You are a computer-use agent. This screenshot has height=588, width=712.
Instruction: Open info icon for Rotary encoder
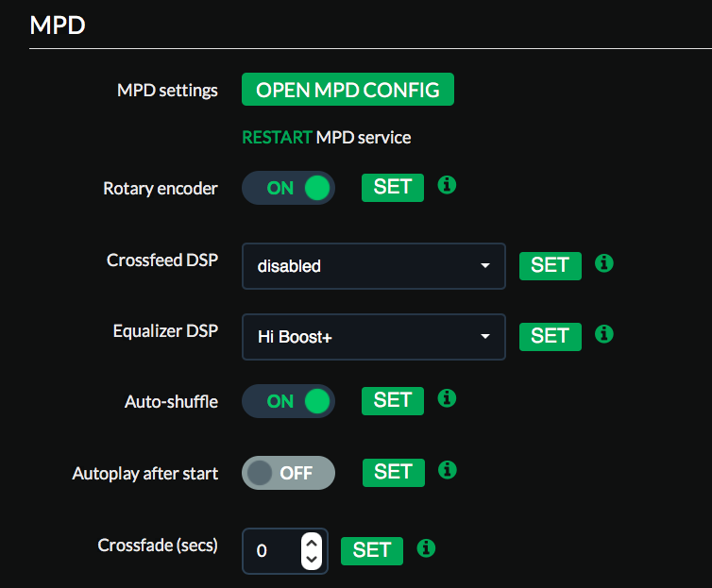(447, 185)
